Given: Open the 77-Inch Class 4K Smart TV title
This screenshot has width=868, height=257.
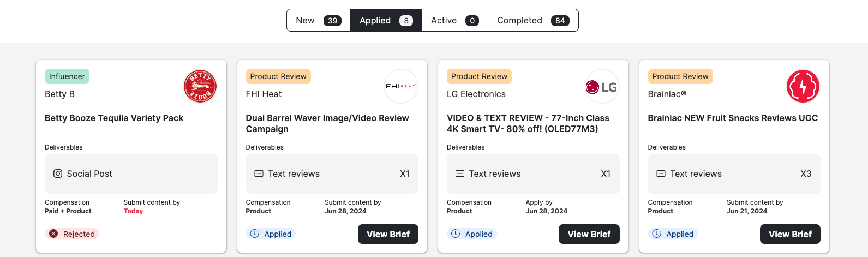Looking at the screenshot, I should (x=528, y=123).
